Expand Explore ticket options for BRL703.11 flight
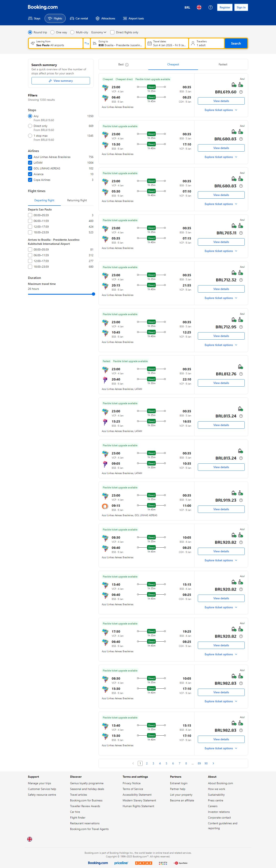Screen dimensions: 276x868 221,251
